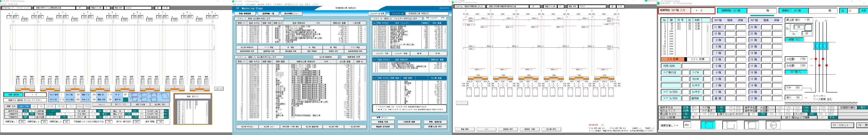Click the 積算 個所数 input field
The width and height of the screenshot is (868, 135).
point(36,95)
